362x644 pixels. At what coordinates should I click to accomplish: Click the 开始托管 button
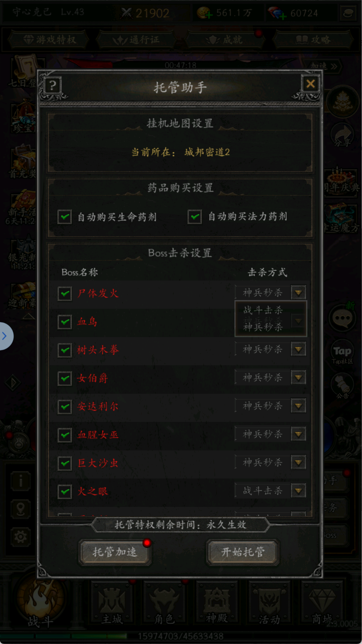243,552
